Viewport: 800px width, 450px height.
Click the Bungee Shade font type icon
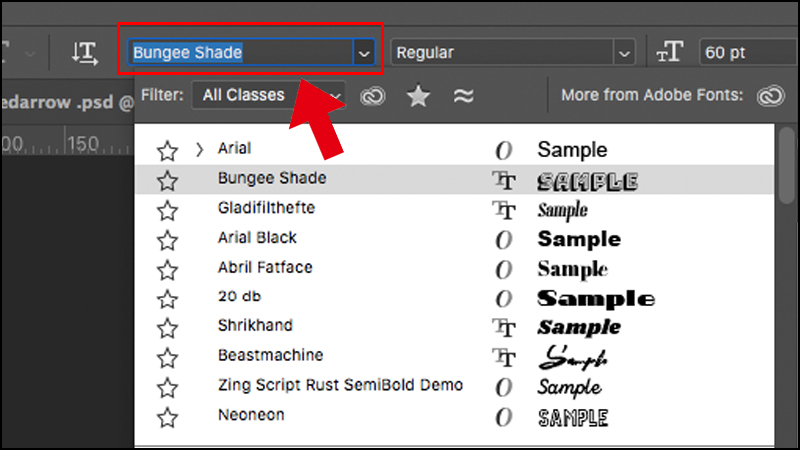(505, 180)
